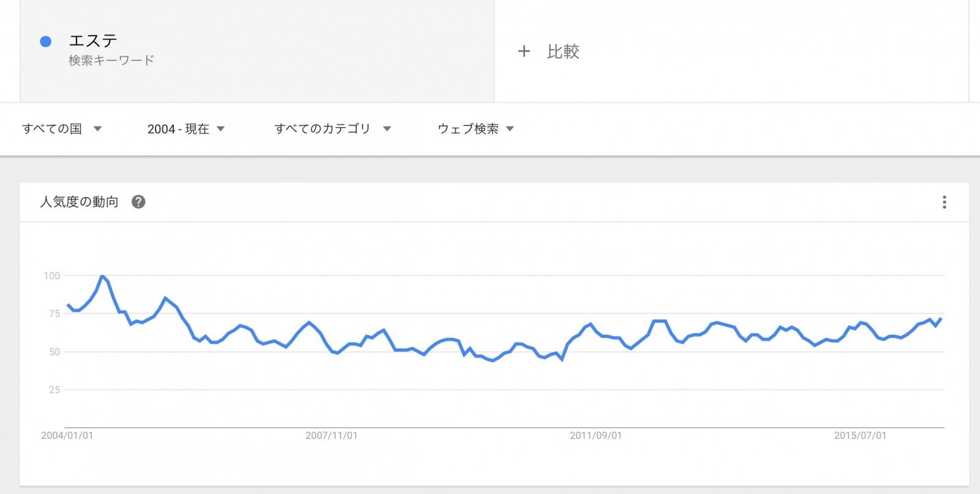Click the arrow next to すべてのカテゴリ

point(386,129)
